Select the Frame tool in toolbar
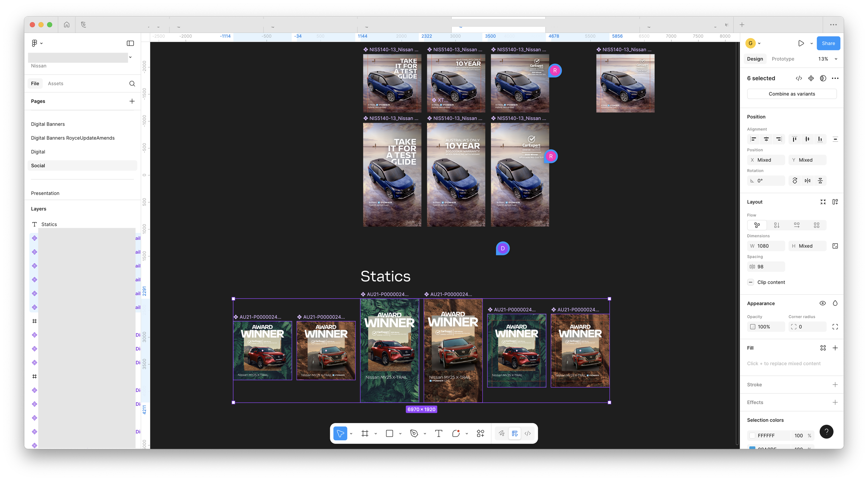868x481 pixels. [365, 433]
